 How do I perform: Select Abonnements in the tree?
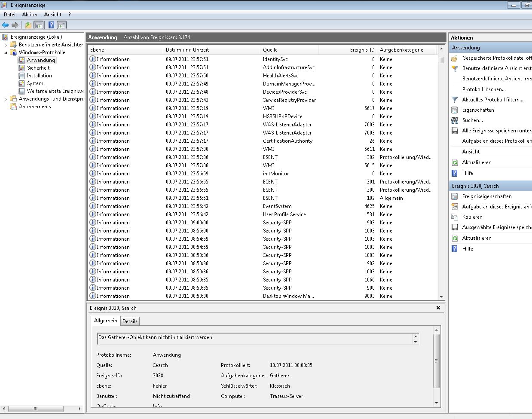[x=35, y=107]
